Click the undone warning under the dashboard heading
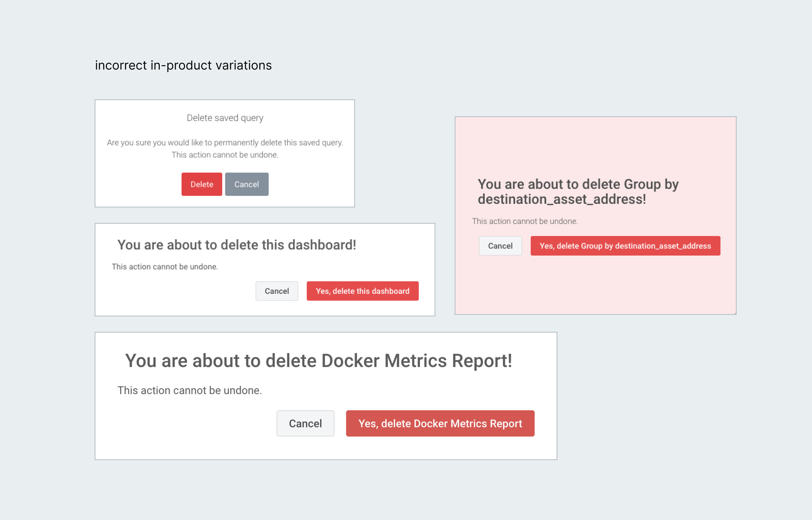Image resolution: width=812 pixels, height=520 pixels. click(165, 267)
